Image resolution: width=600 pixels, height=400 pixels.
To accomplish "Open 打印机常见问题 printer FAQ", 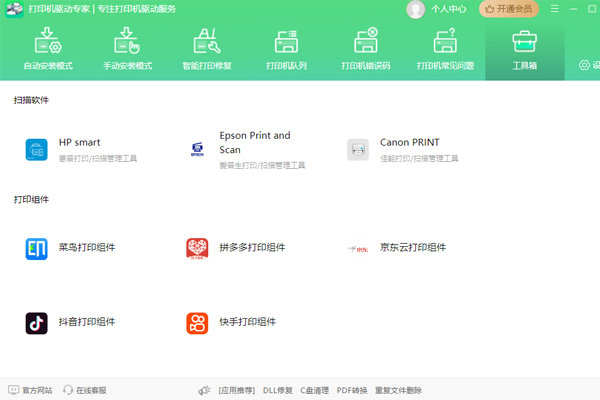I will [x=445, y=50].
